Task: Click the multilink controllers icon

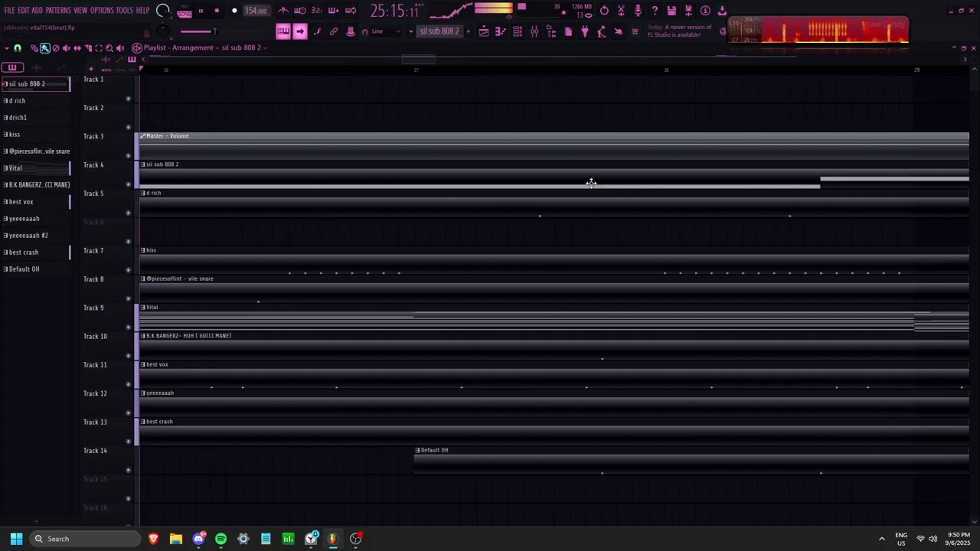Action: pos(334,31)
